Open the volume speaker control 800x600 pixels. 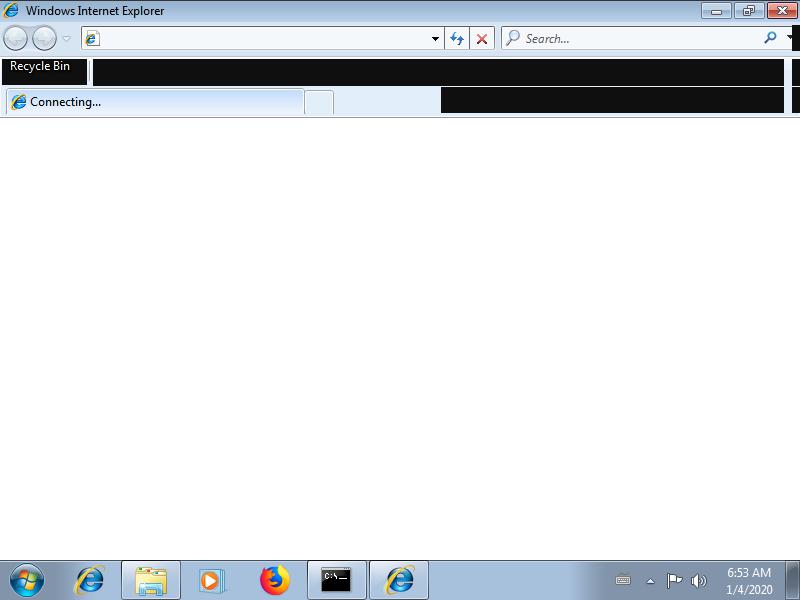click(698, 581)
